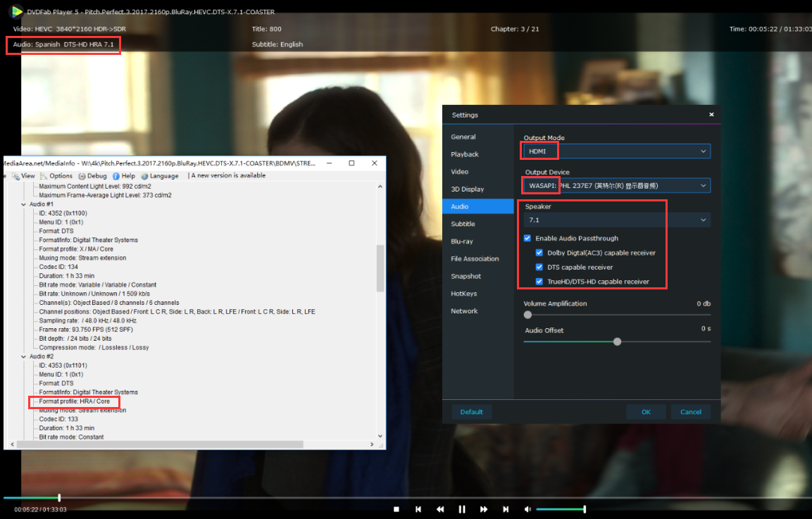The width and height of the screenshot is (812, 519).
Task: Click the Audio Offset slider handle
Action: (618, 342)
